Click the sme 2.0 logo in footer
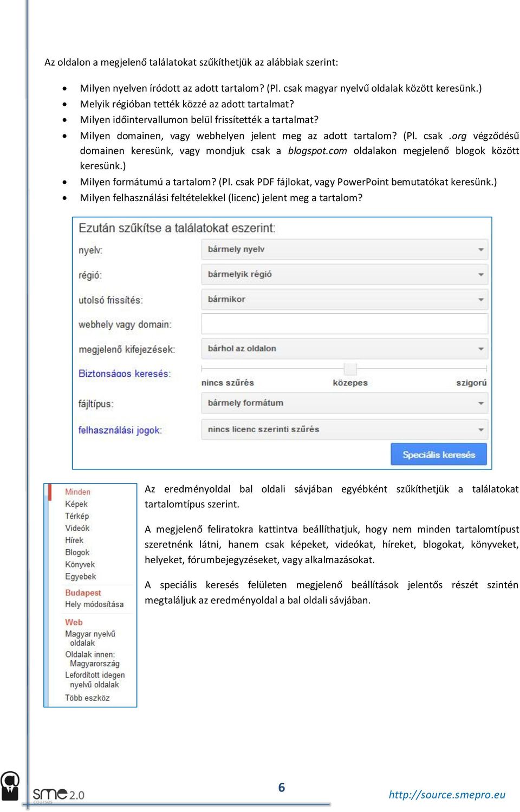Screen dimensions: 520x812 pyautogui.click(x=58, y=795)
